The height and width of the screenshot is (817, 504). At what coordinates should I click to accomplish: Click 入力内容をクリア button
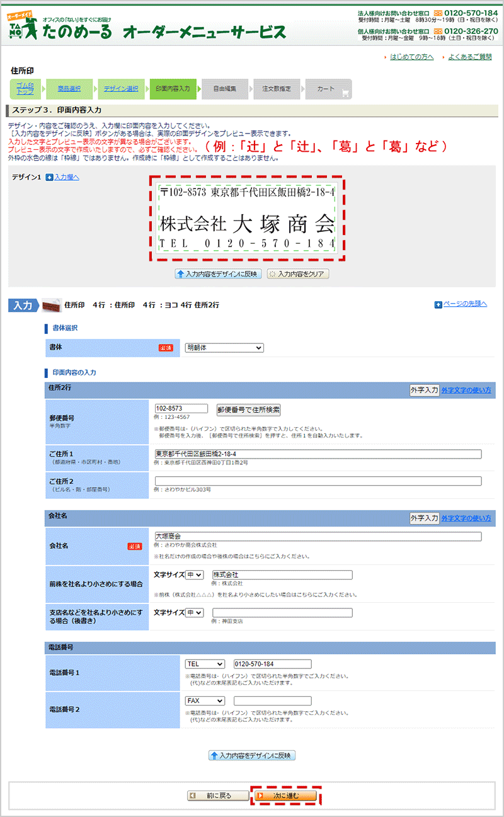click(x=298, y=274)
